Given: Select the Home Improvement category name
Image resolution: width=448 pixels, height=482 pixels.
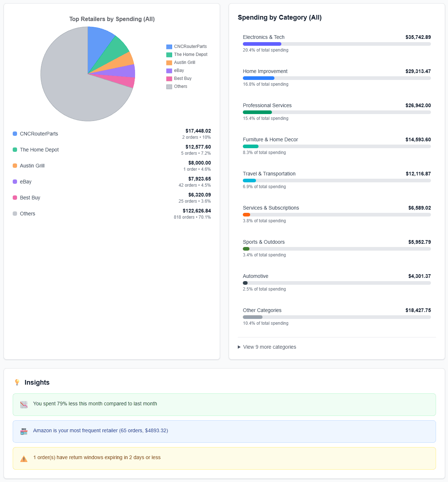Looking at the screenshot, I should pos(265,71).
